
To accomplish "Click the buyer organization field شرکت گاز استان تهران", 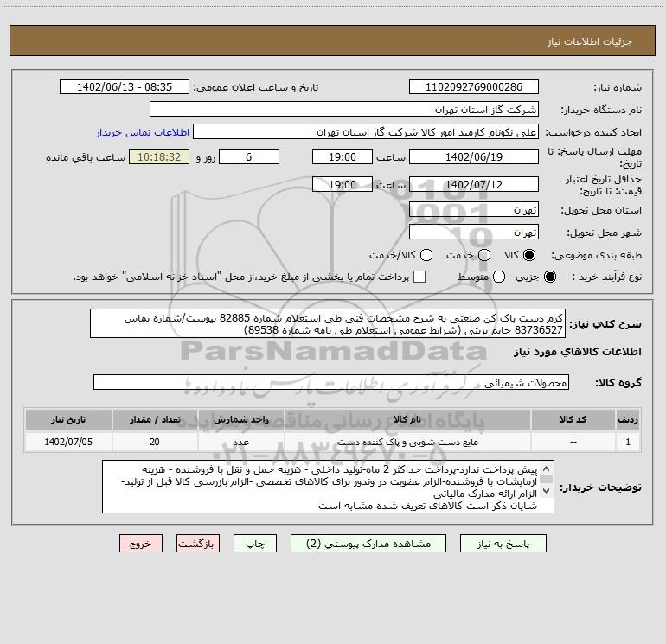I will 344,110.
